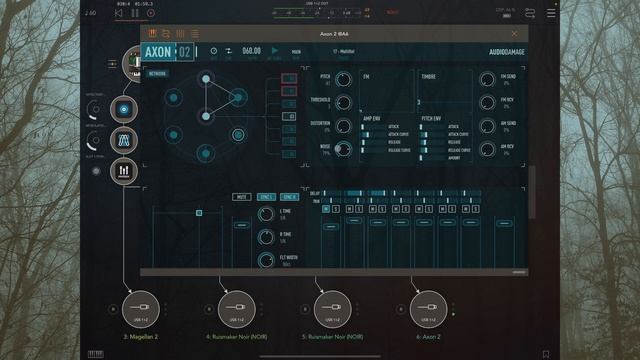Adjust the THRESHOLD knob
This screenshot has width=640, height=360.
[343, 102]
